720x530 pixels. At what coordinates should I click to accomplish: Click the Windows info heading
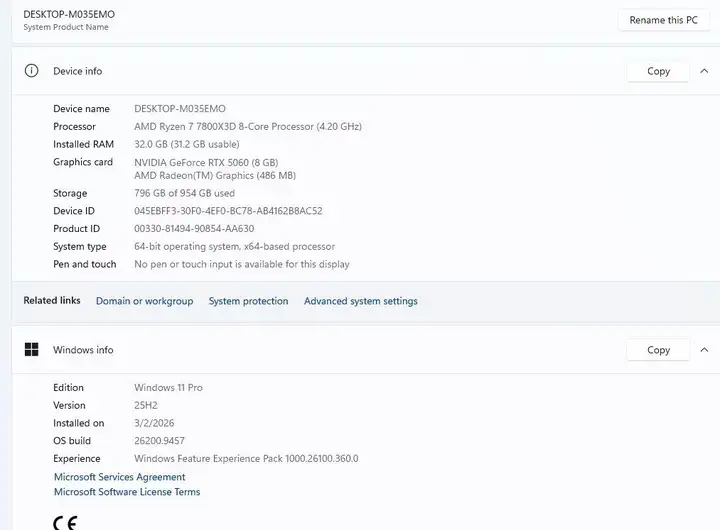(83, 350)
